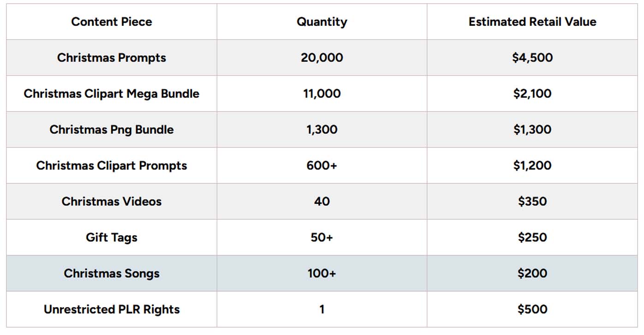
Task: Select the Christmas Png Bundle cell
Action: [112, 130]
